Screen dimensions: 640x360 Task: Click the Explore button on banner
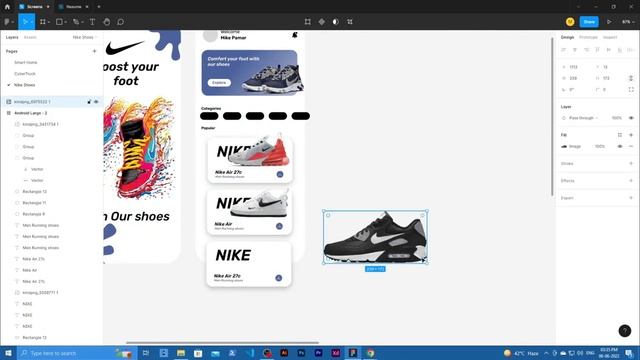219,83
